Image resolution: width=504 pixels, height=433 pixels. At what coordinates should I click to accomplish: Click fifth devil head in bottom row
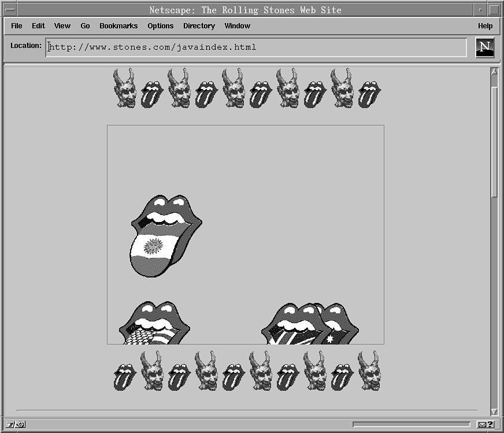click(x=369, y=371)
